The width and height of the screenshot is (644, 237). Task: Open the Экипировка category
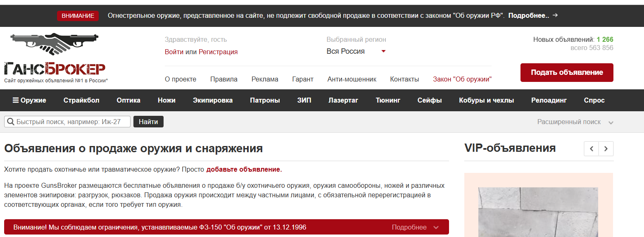pyautogui.click(x=213, y=100)
